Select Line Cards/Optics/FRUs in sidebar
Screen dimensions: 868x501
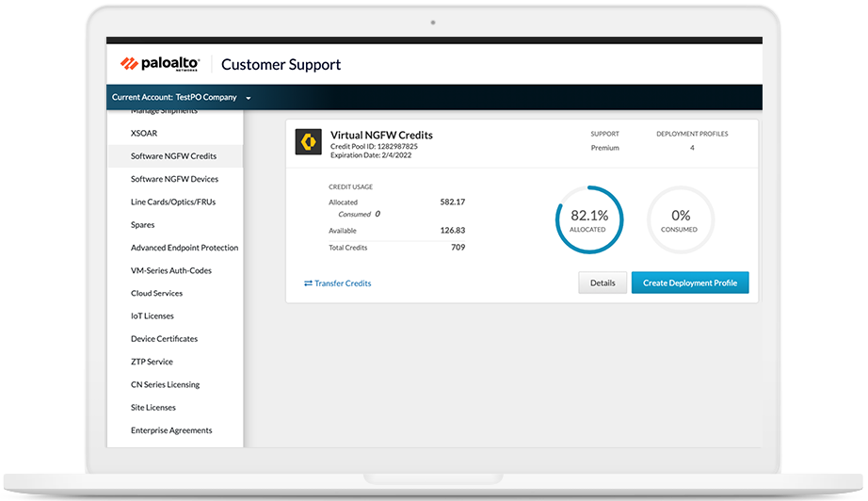173,202
